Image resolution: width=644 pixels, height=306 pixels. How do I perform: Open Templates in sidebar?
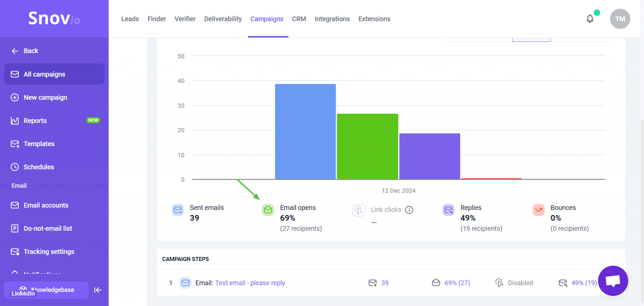(55, 144)
